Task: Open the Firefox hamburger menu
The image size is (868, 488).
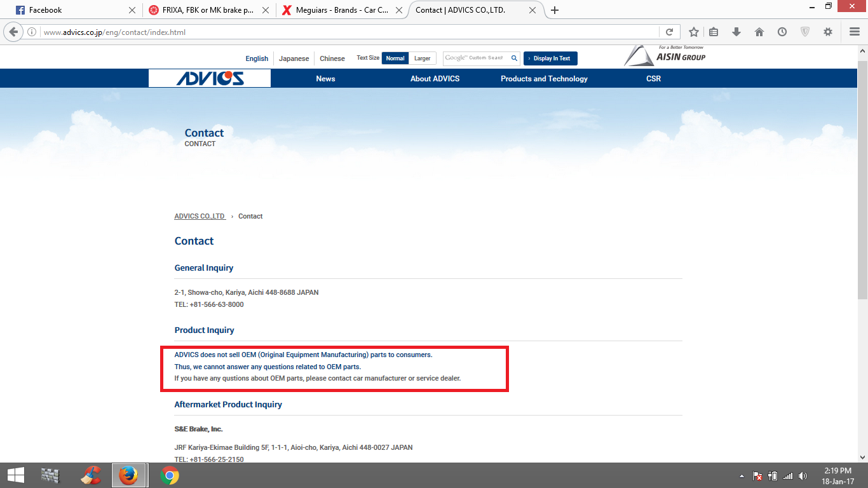Action: click(855, 32)
